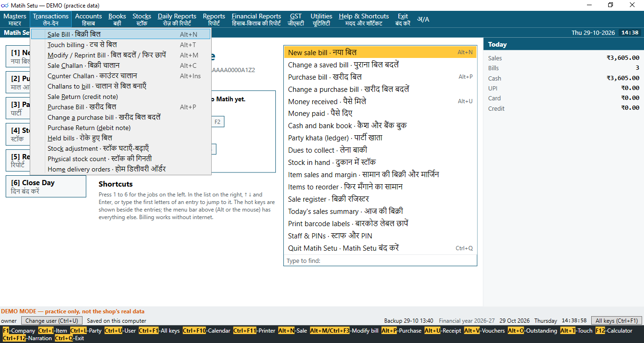
Task: Choose Purchase Bill in dropdown menu
Action: (121, 107)
